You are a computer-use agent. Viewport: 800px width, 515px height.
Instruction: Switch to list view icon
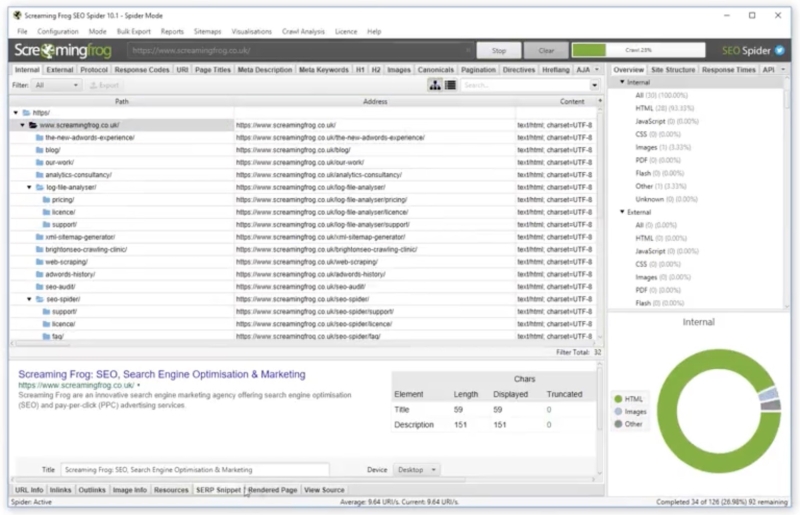[450, 85]
